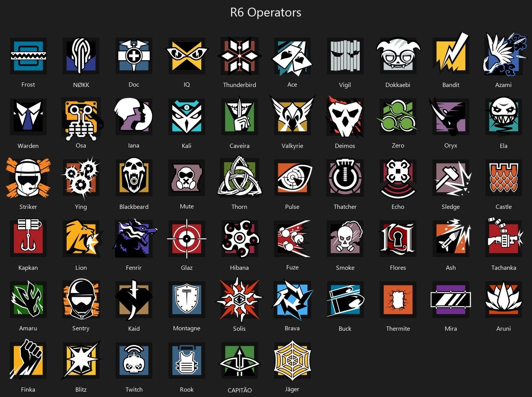Open the Deimos skull icon

pos(344,117)
